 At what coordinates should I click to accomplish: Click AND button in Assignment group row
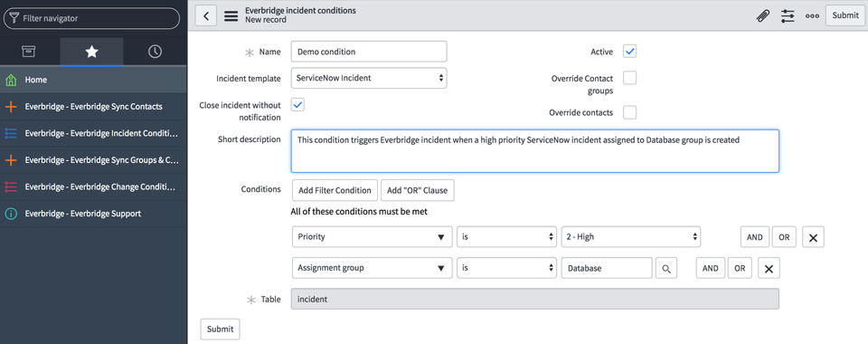[x=711, y=268]
